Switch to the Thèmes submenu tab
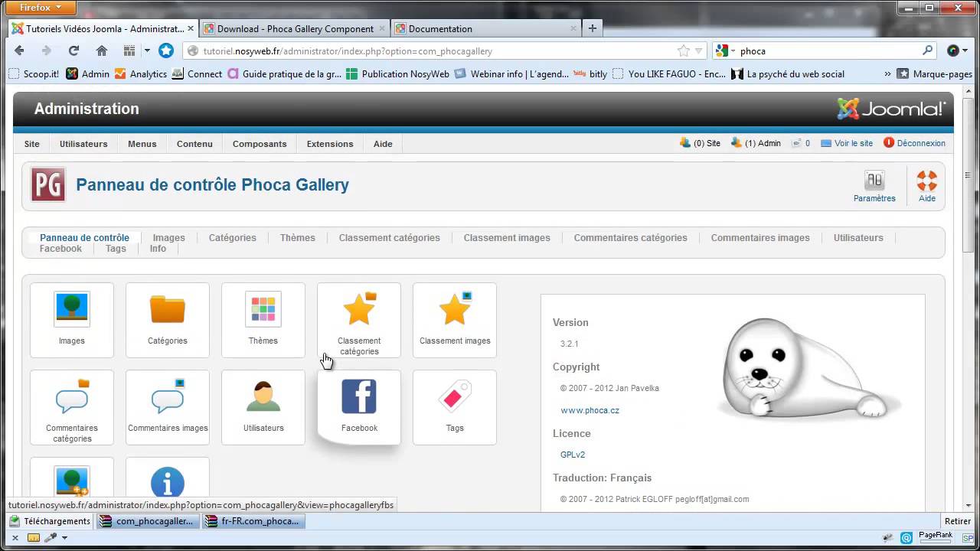 [x=298, y=238]
